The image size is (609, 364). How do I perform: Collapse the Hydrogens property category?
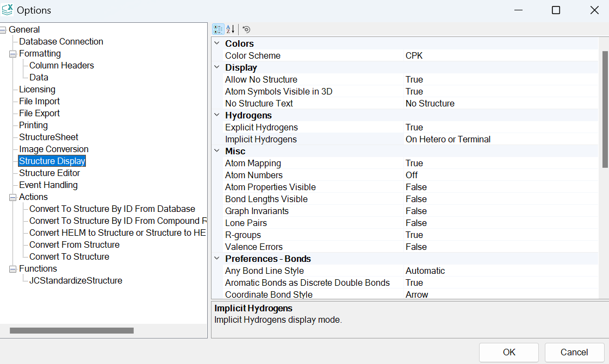[217, 115]
